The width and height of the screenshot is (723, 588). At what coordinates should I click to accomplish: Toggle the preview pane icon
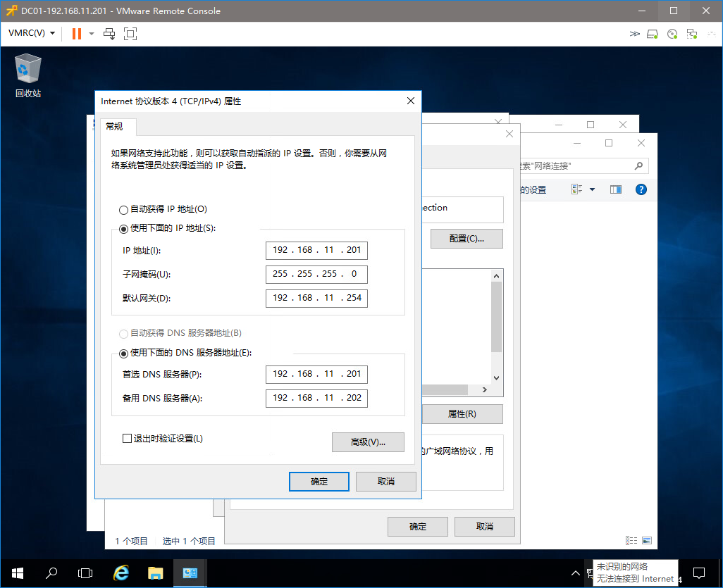(x=616, y=189)
